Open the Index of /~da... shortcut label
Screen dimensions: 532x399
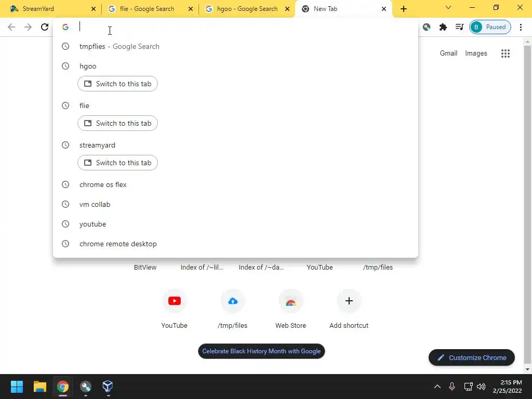click(x=261, y=268)
